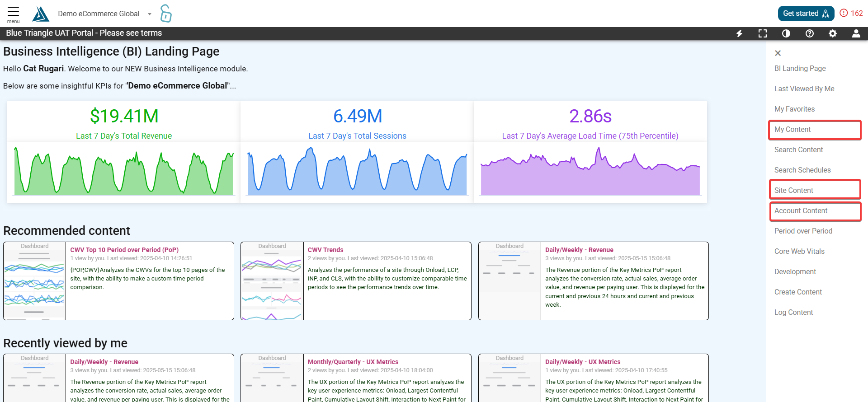This screenshot has width=868, height=402.
Task: Click the CWV Trends dashboard thumbnail
Action: (272, 281)
